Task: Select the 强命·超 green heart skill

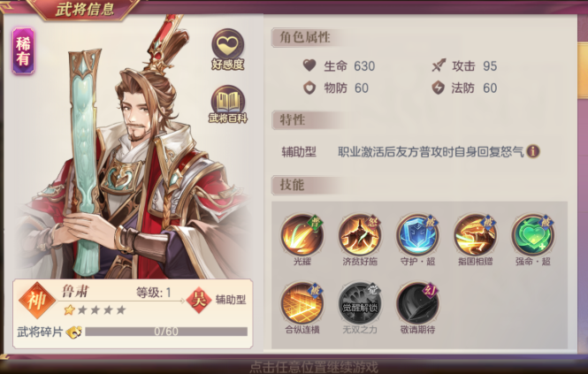Action: coord(533,235)
